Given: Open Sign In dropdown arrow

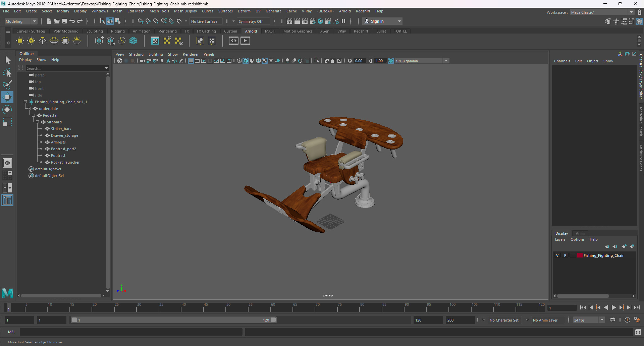Looking at the screenshot, I should [x=399, y=21].
